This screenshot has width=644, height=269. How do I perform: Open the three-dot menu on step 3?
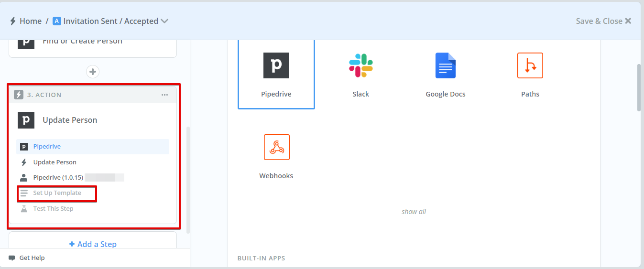point(164,95)
